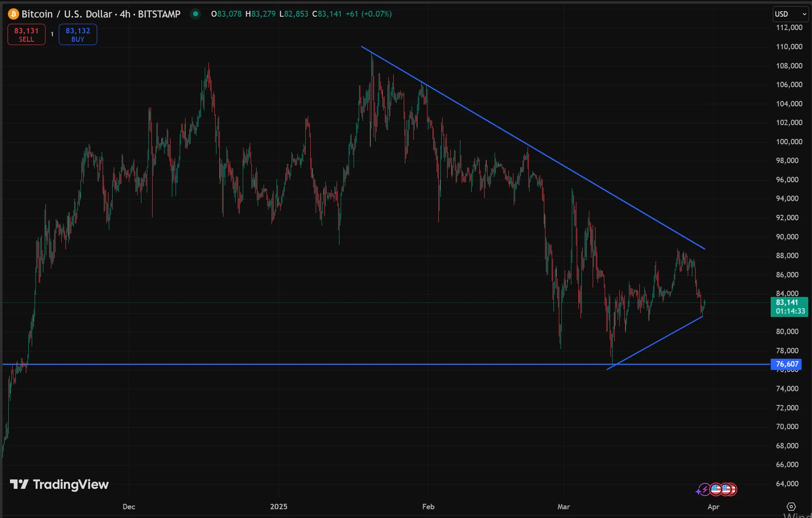Click the open value O83,078 in the legend
Image resolution: width=812 pixels, height=518 pixels.
tap(226, 14)
